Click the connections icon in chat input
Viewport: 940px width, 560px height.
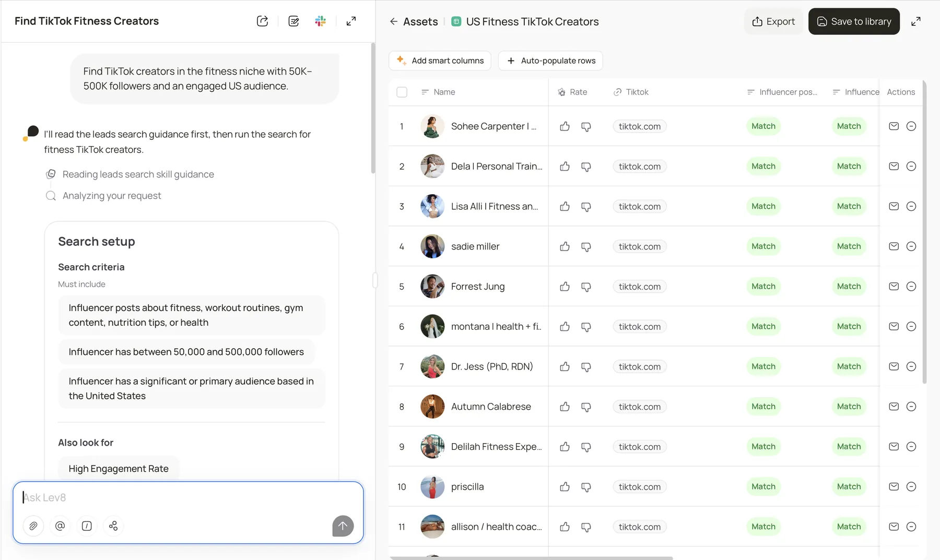pyautogui.click(x=113, y=526)
